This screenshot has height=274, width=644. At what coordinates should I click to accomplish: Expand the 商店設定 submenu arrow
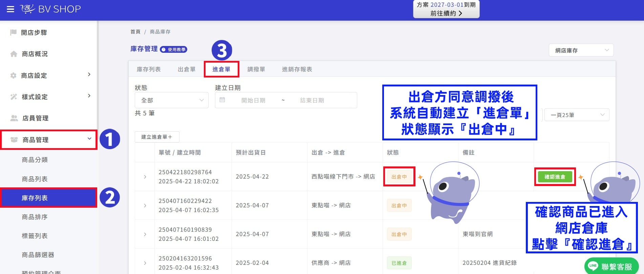click(89, 74)
